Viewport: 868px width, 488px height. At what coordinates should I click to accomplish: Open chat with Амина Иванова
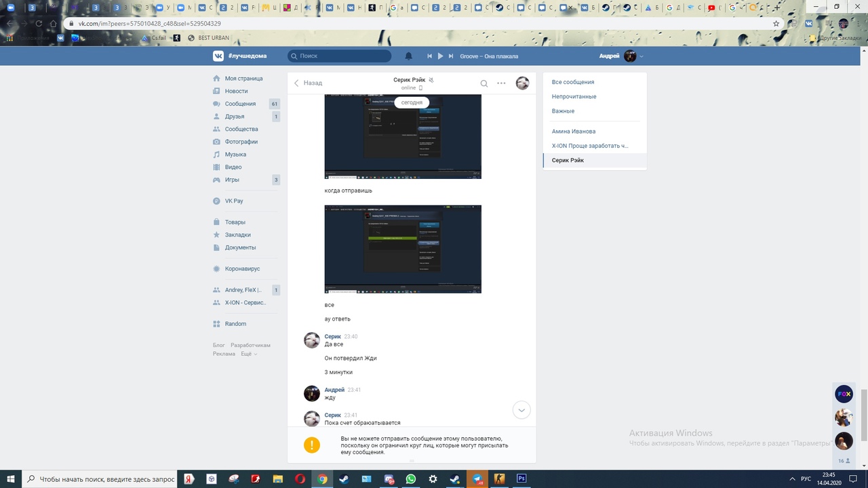573,131
